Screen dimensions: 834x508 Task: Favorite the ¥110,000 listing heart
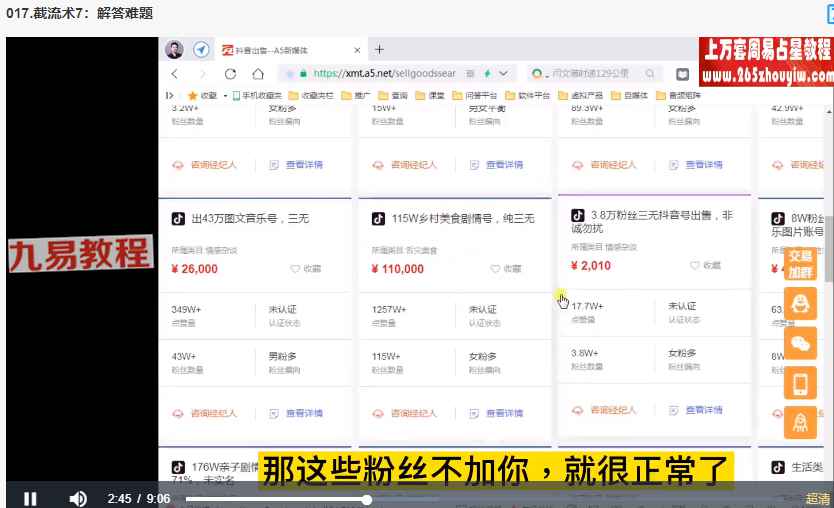coord(495,269)
